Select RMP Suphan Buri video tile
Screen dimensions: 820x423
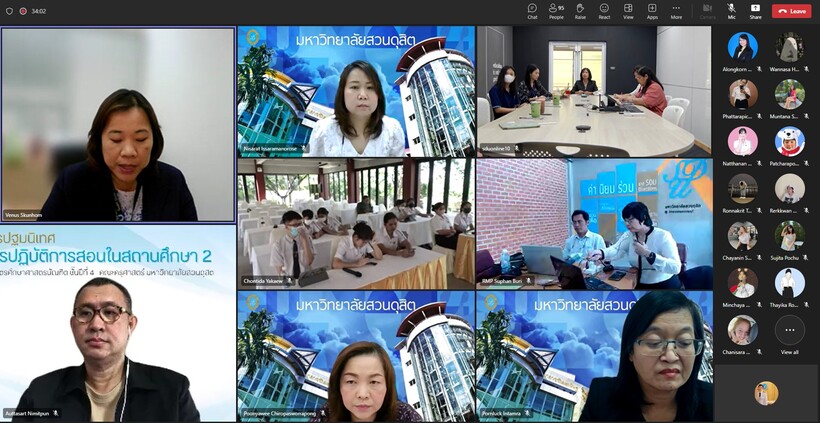(594, 223)
